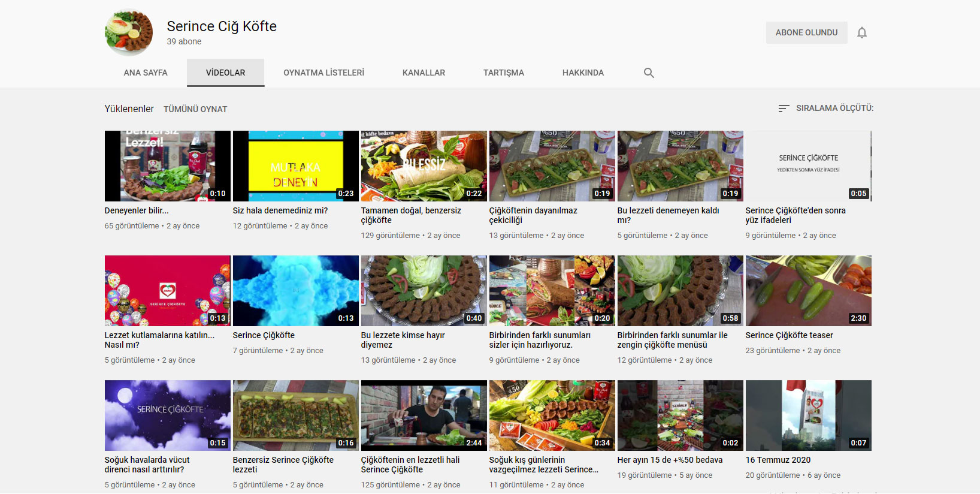
Task: Open the Soğuk kış günlerinin thumbnail
Action: click(x=552, y=415)
